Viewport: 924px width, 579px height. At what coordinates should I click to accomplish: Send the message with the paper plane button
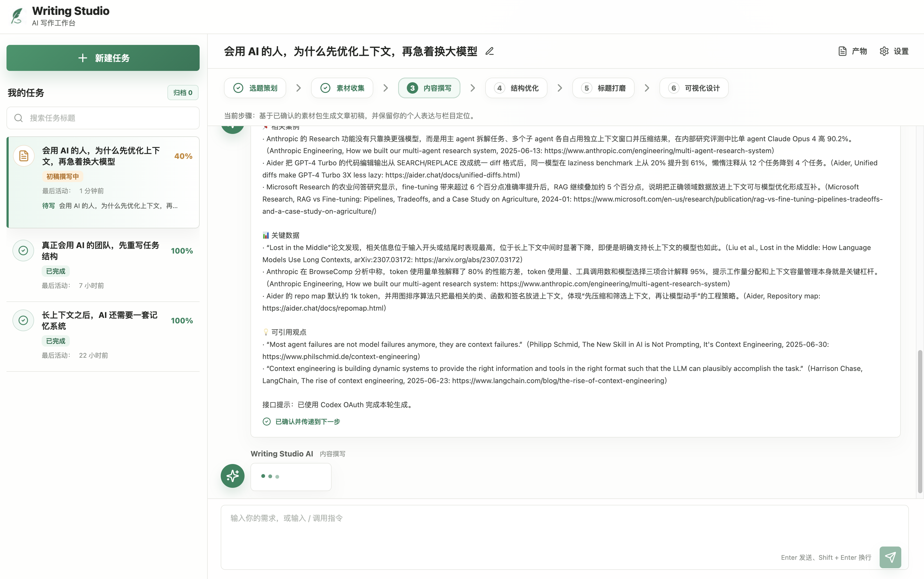[x=890, y=557]
